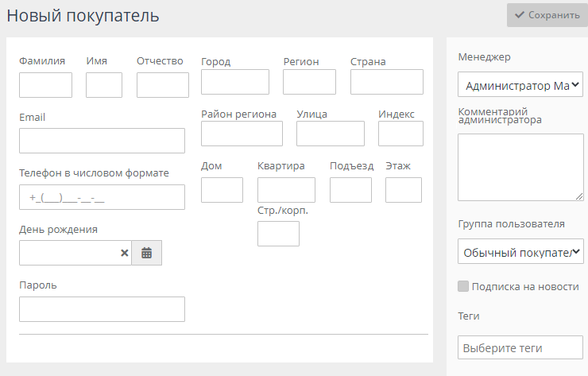The image size is (588, 376).
Task: Open the Менеджер dropdown
Action: click(520, 84)
